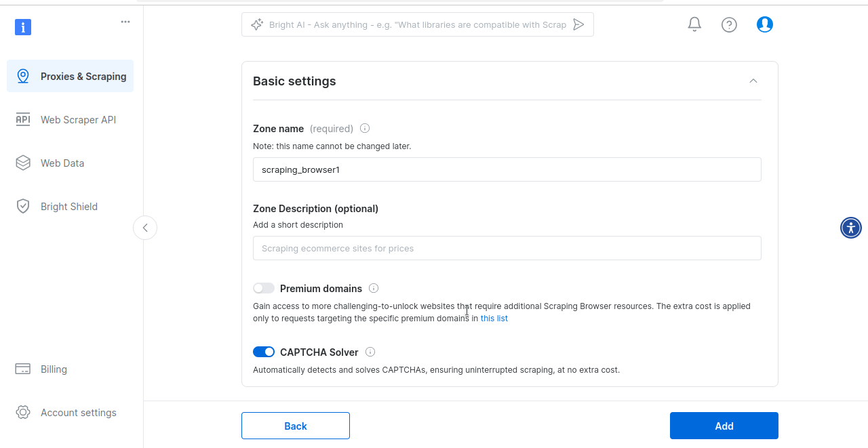Submit a query with the Bright AI send arrow

pyautogui.click(x=578, y=24)
